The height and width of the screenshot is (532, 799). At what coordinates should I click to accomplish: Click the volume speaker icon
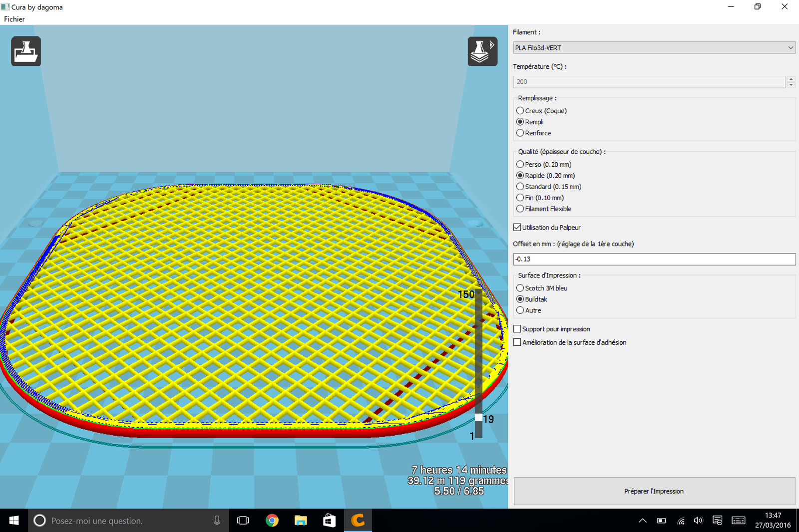point(698,521)
